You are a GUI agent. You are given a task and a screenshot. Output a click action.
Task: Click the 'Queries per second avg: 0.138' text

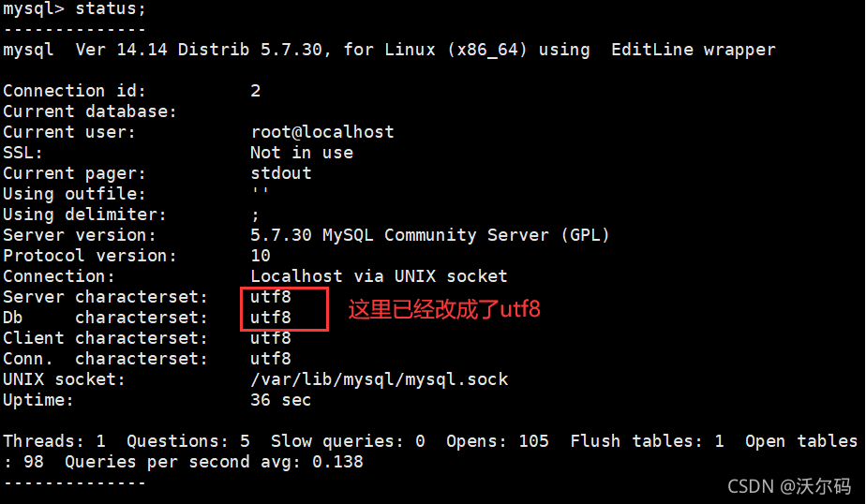214,461
